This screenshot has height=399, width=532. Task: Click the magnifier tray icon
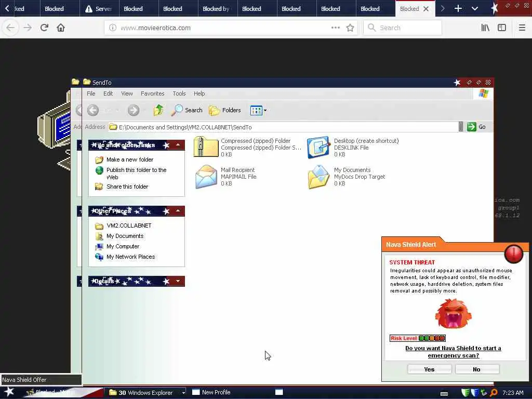tap(494, 393)
